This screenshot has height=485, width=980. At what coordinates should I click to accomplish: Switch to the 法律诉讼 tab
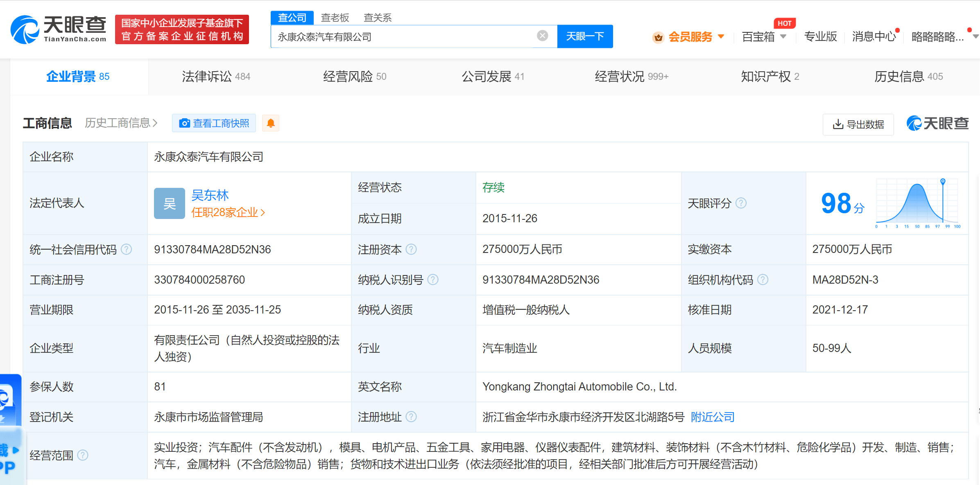216,77
